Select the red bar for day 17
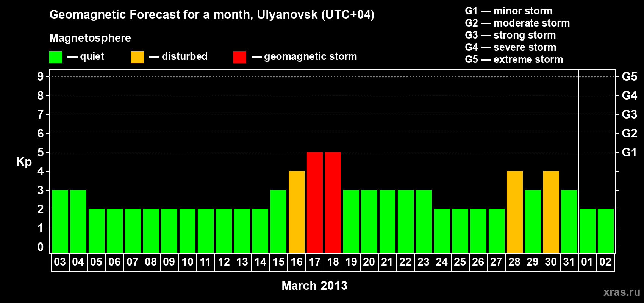 tap(315, 203)
